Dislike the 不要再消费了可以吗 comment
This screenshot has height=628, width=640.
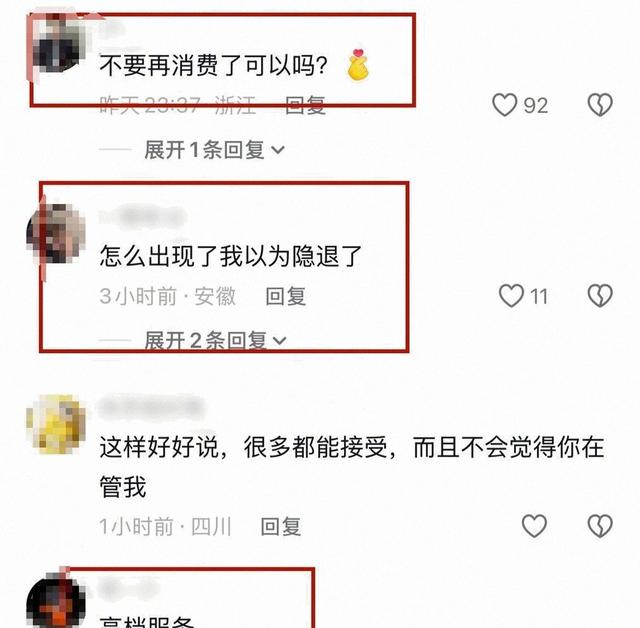600,105
